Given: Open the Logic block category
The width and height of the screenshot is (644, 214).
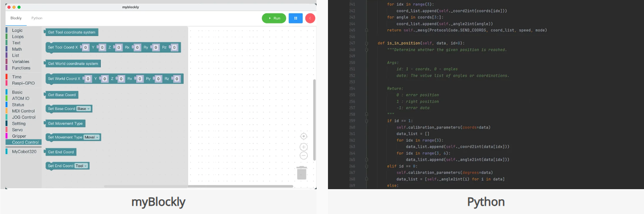Looking at the screenshot, I should 17,30.
